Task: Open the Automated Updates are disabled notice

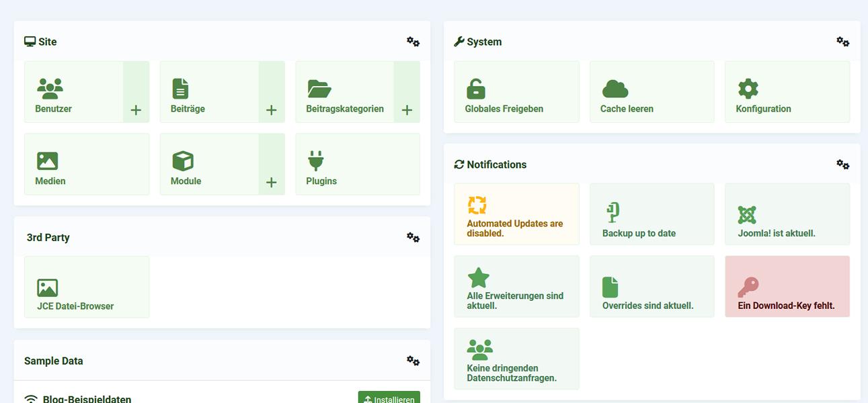Action: point(516,214)
